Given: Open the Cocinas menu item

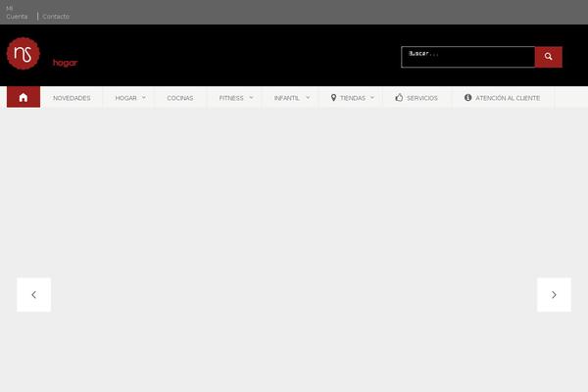Looking at the screenshot, I should pos(180,98).
